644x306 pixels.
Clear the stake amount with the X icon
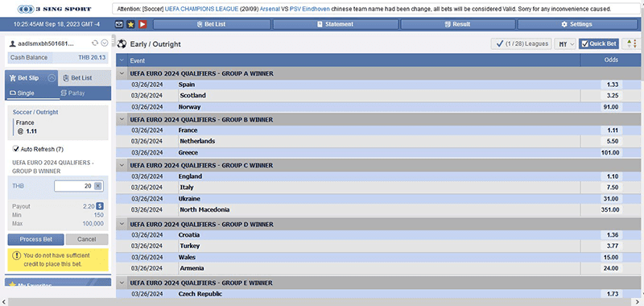pos(97,186)
